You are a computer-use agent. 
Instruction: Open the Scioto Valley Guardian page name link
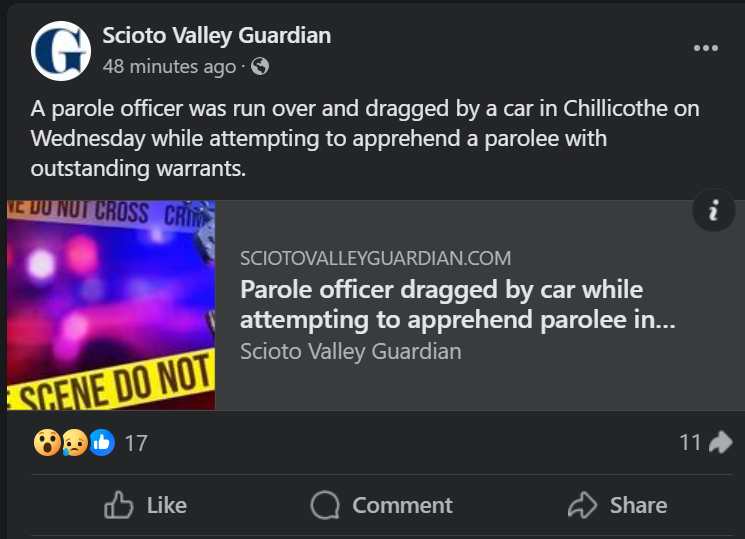[216, 36]
